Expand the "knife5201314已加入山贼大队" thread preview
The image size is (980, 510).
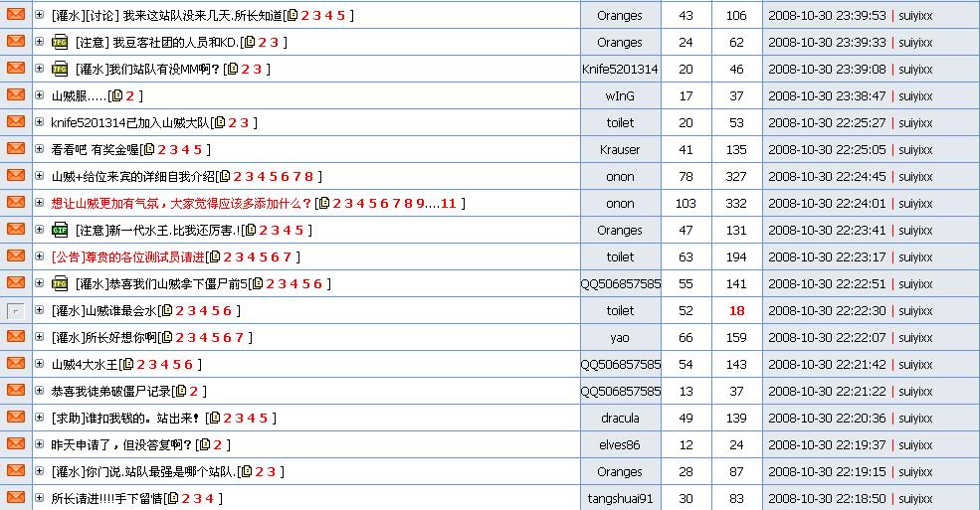coord(40,122)
